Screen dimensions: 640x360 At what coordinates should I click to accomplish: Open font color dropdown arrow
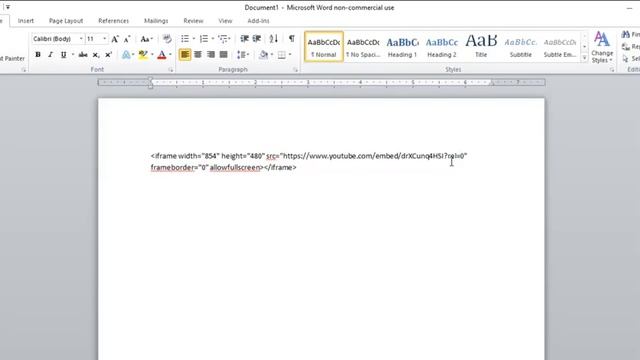170,55
